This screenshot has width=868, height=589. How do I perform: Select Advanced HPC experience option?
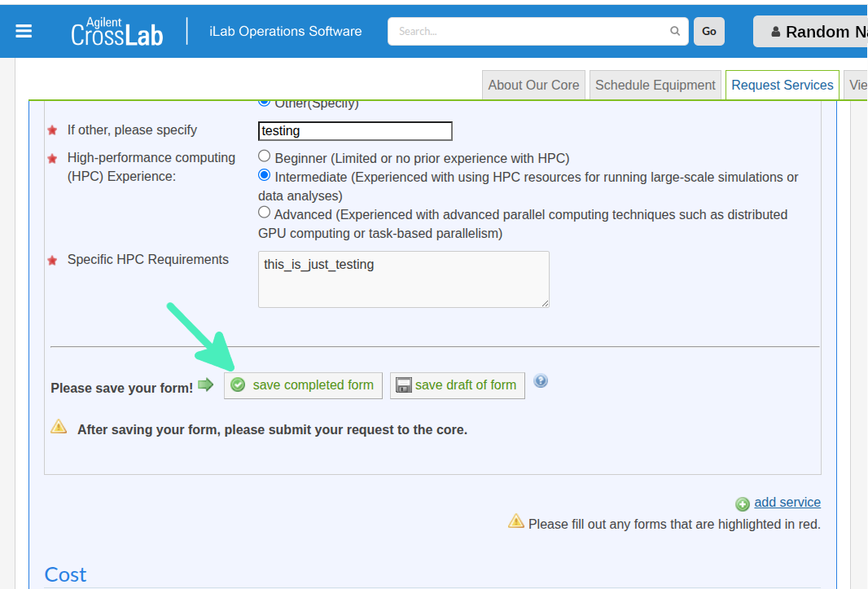click(x=264, y=213)
